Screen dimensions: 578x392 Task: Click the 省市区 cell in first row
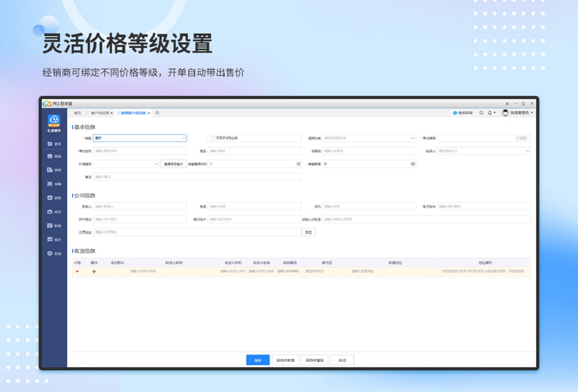(x=327, y=271)
